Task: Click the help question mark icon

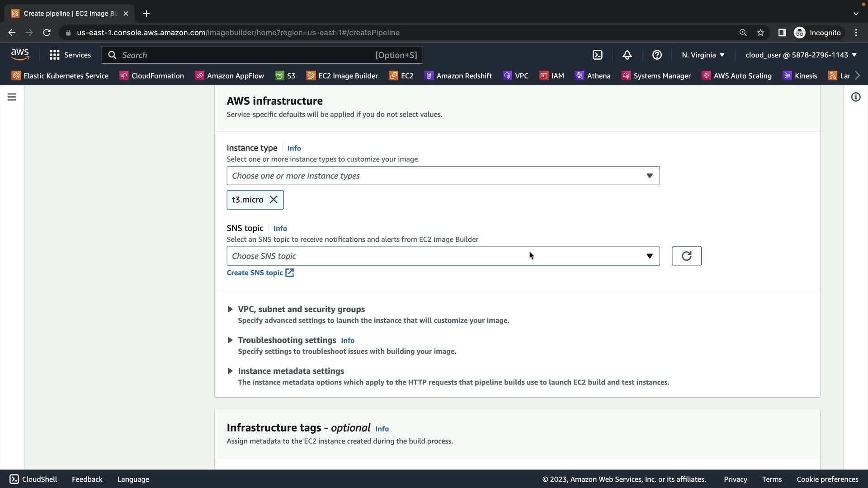Action: coord(657,55)
